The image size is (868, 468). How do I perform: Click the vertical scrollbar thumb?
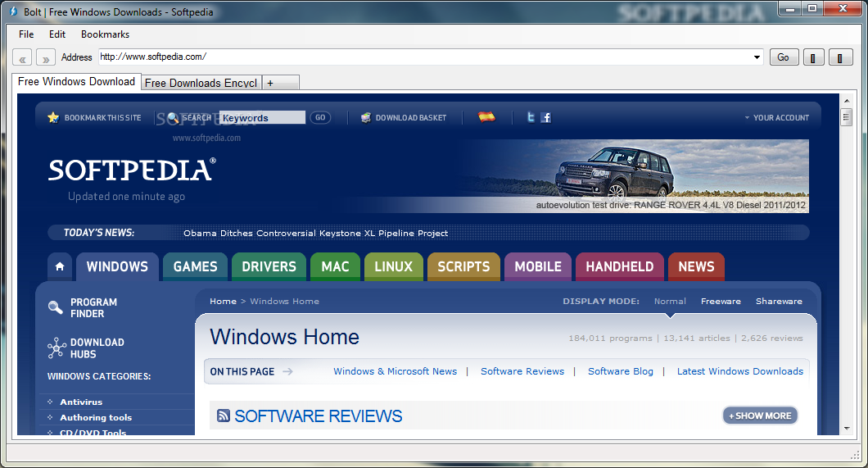846,117
